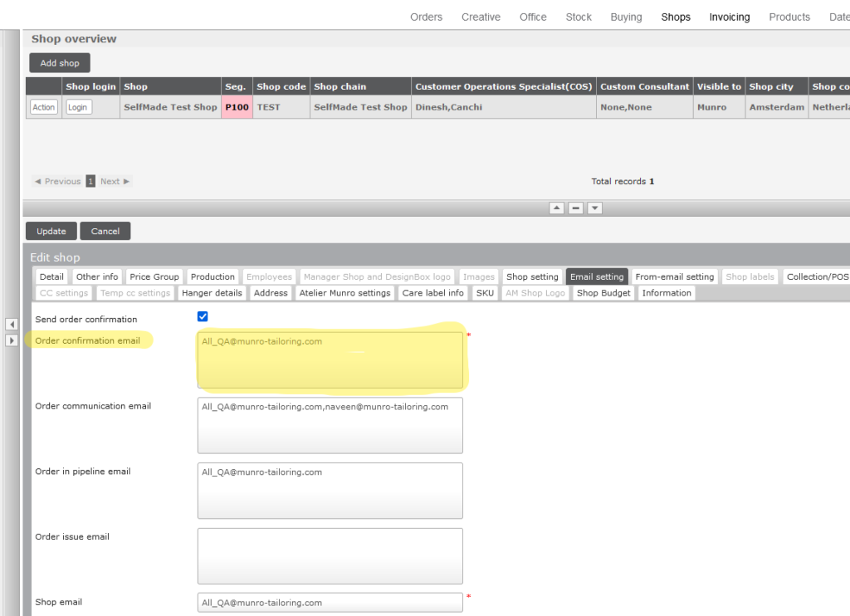Click the Add shop button

tap(60, 63)
